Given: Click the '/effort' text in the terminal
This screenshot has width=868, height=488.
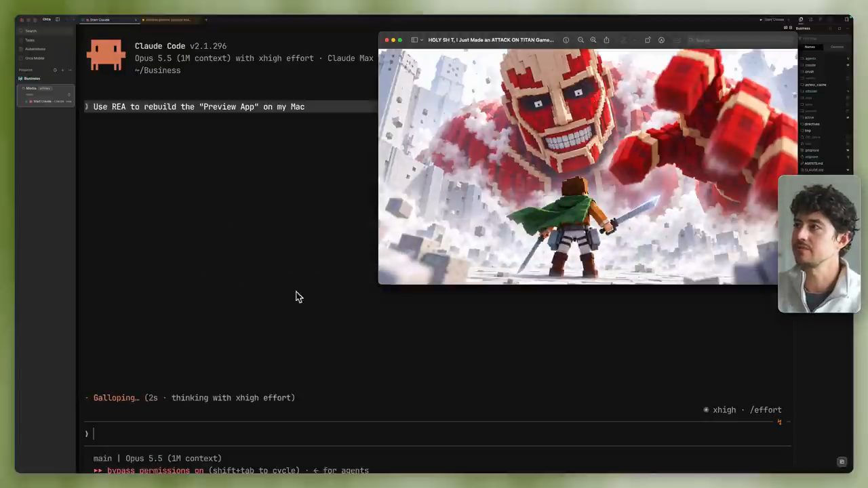Looking at the screenshot, I should point(766,410).
